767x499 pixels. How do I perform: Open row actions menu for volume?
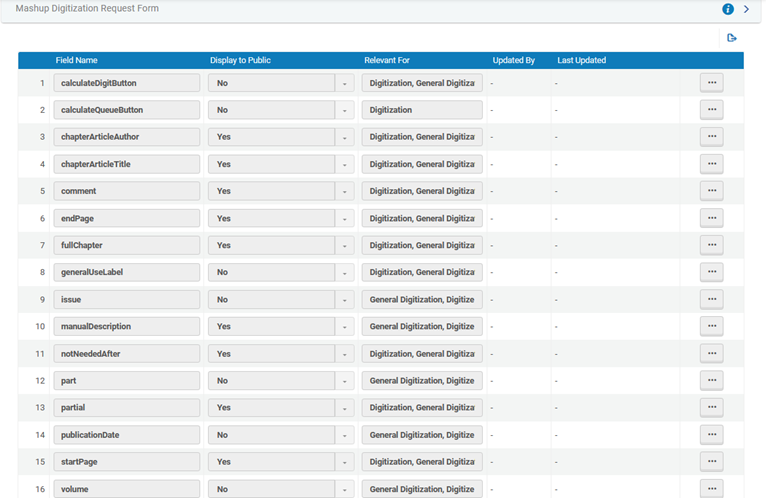click(712, 489)
